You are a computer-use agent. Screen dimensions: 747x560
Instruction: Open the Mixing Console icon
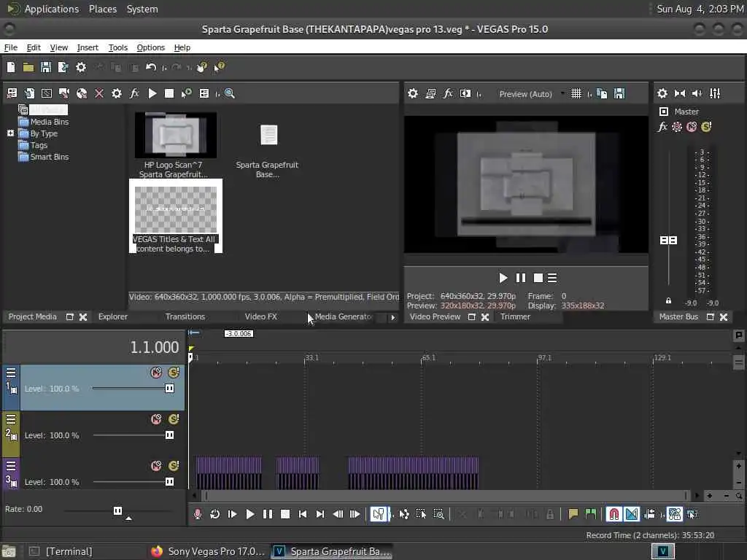tap(715, 93)
